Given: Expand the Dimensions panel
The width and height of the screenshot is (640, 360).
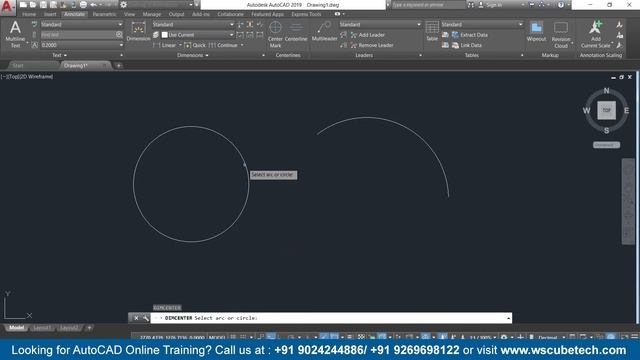Looking at the screenshot, I should [193, 55].
